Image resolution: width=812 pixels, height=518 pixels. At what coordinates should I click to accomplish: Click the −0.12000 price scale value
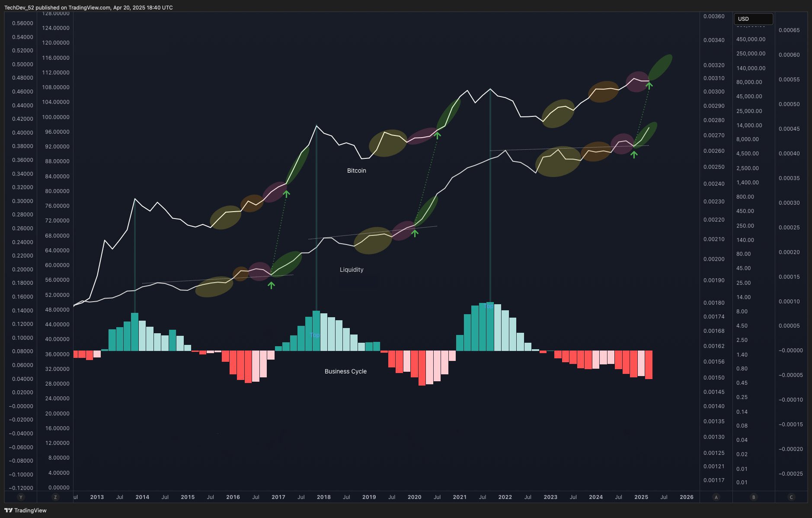(x=21, y=488)
